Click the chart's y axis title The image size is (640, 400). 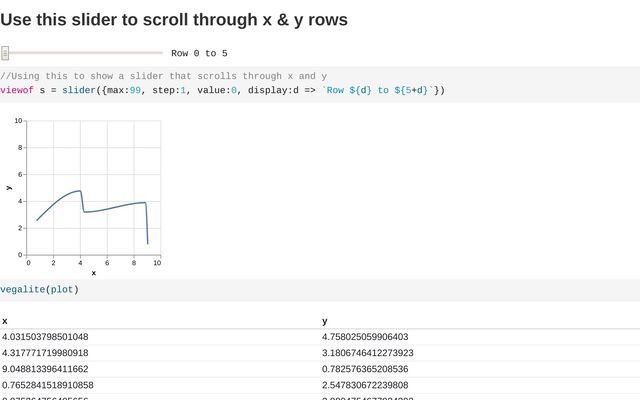(x=9, y=188)
